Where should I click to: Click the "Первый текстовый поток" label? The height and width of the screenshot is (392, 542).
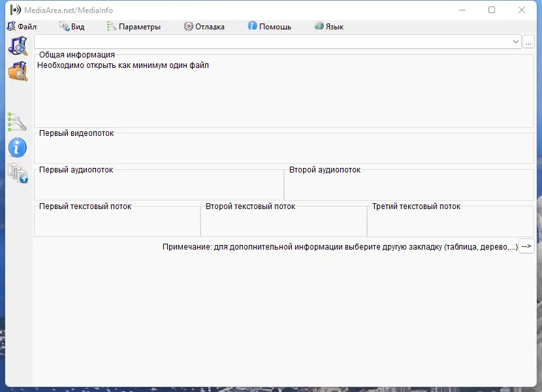point(85,206)
